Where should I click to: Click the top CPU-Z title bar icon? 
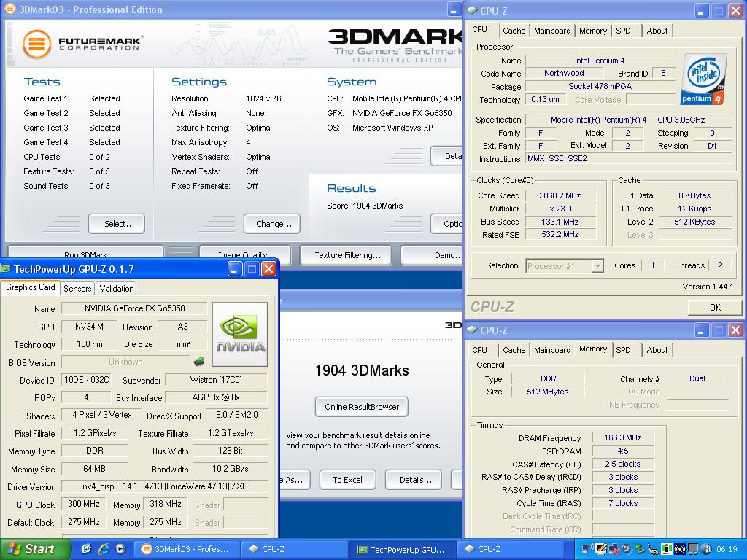[472, 10]
